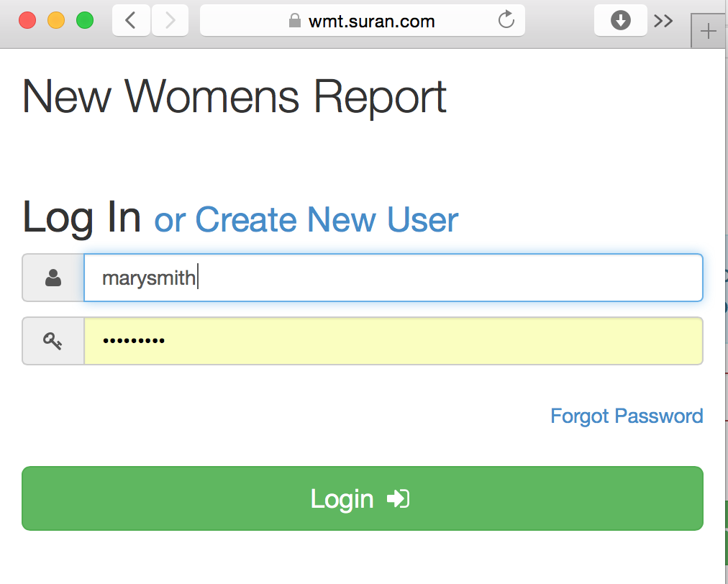Follow the Forgot Password link

tap(627, 416)
